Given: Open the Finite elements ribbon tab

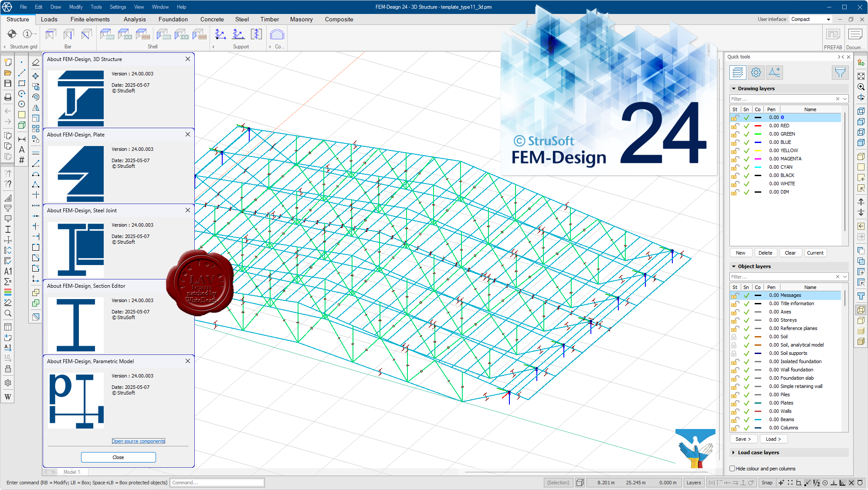Looking at the screenshot, I should pos(90,19).
